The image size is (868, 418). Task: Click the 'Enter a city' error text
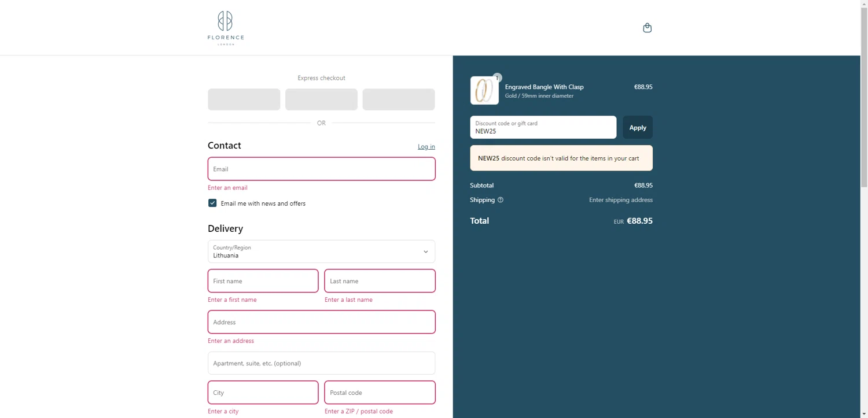[x=223, y=412]
